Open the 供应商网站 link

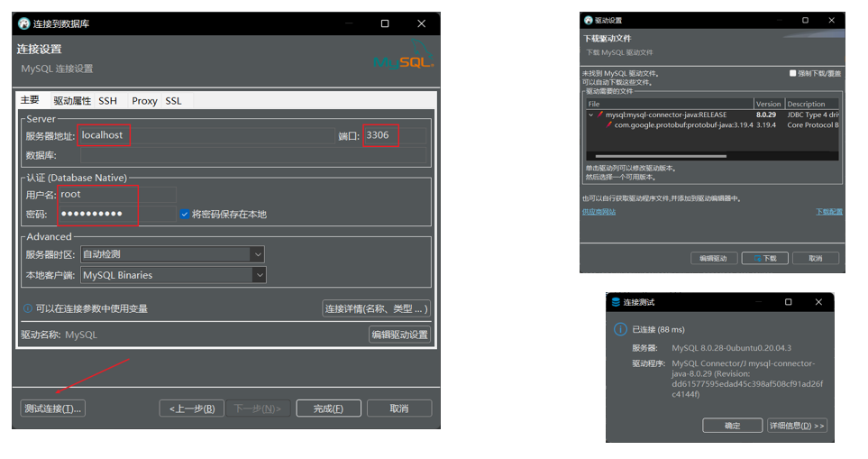click(x=598, y=212)
